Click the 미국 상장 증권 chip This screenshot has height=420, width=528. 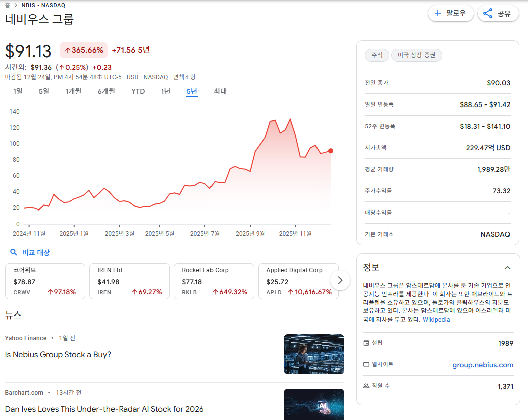point(416,55)
